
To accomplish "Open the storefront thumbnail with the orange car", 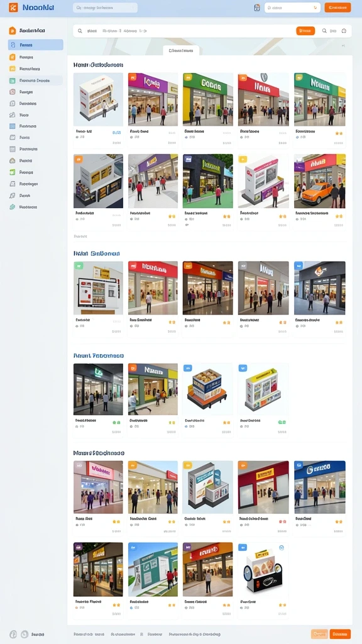I will [320, 181].
